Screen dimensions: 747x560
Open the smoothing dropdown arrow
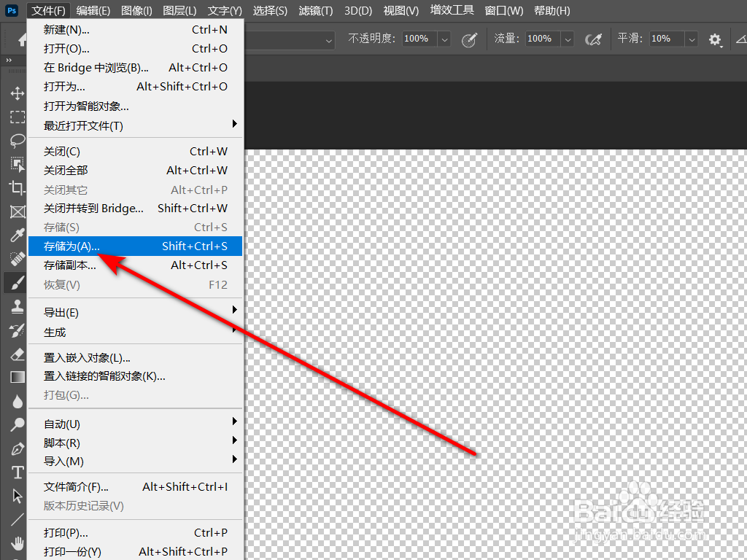tap(692, 39)
